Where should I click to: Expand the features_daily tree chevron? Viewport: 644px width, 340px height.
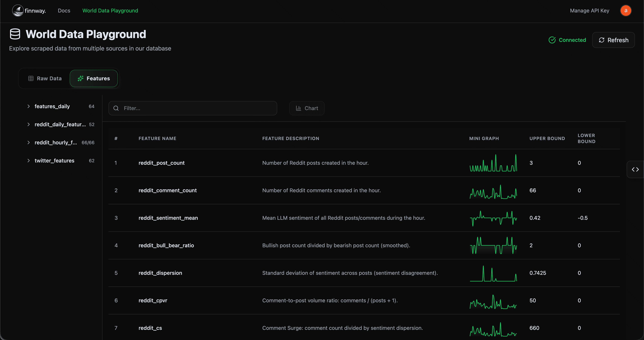pos(28,106)
